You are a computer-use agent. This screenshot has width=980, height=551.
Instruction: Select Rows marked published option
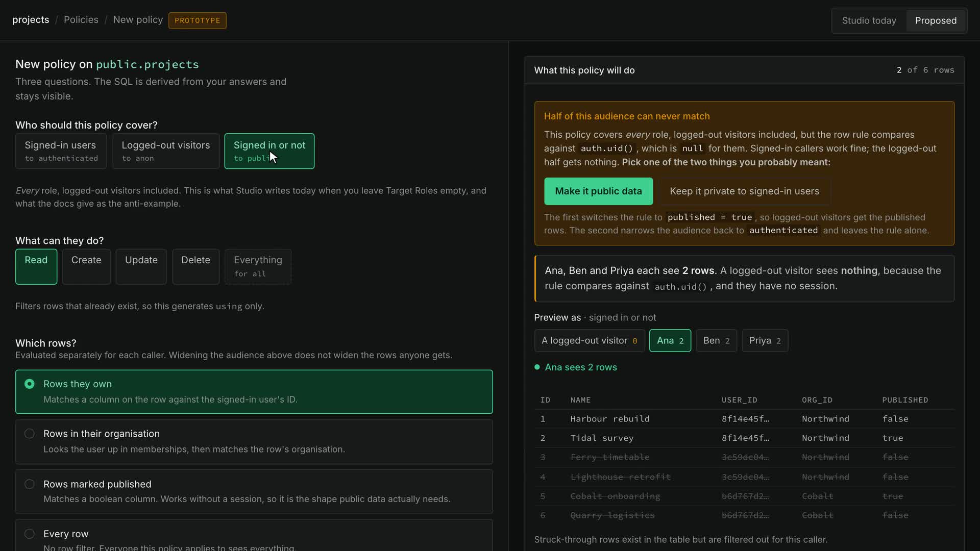click(254, 491)
